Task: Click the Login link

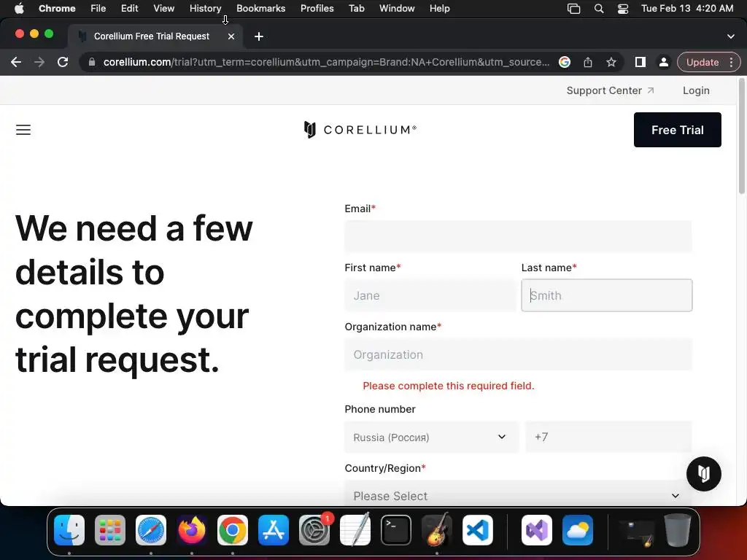Action: coord(695,90)
